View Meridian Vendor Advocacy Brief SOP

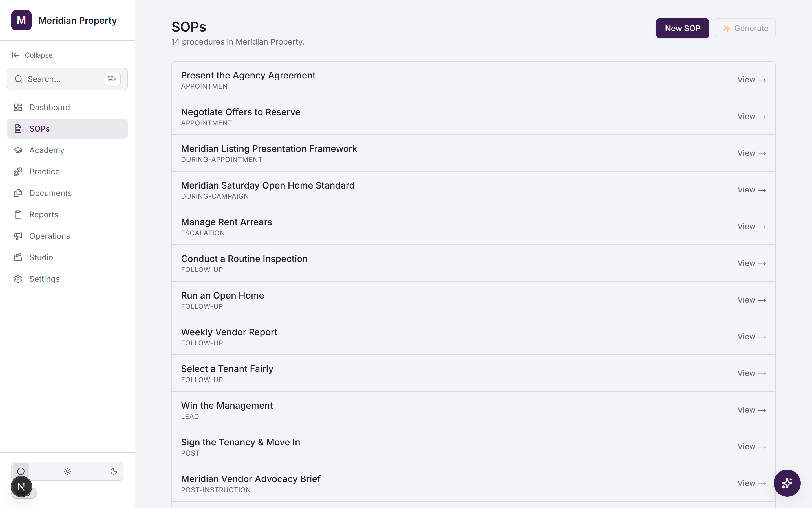click(x=751, y=483)
